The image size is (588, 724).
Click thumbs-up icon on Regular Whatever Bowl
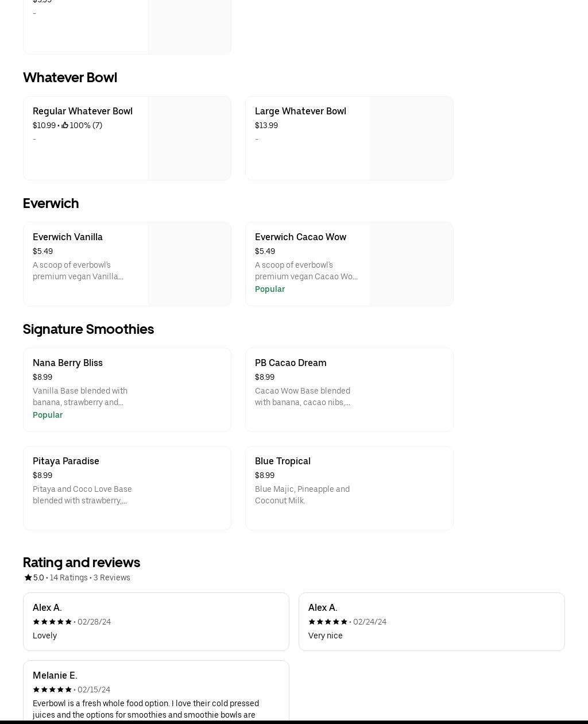[x=65, y=125]
